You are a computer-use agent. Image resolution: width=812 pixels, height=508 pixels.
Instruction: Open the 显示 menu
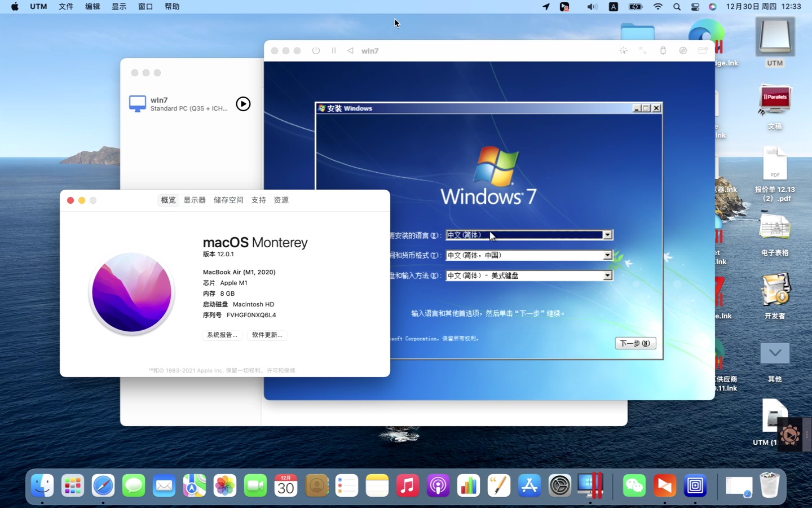pos(119,7)
